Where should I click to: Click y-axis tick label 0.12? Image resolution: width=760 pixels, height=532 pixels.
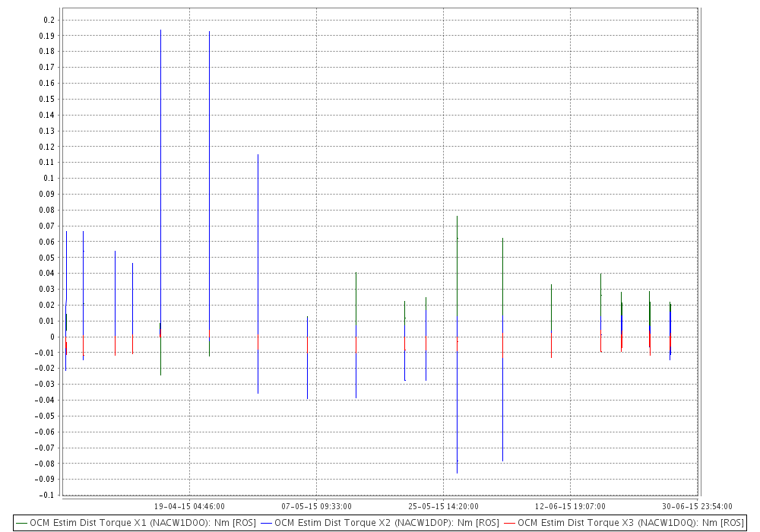click(x=47, y=147)
